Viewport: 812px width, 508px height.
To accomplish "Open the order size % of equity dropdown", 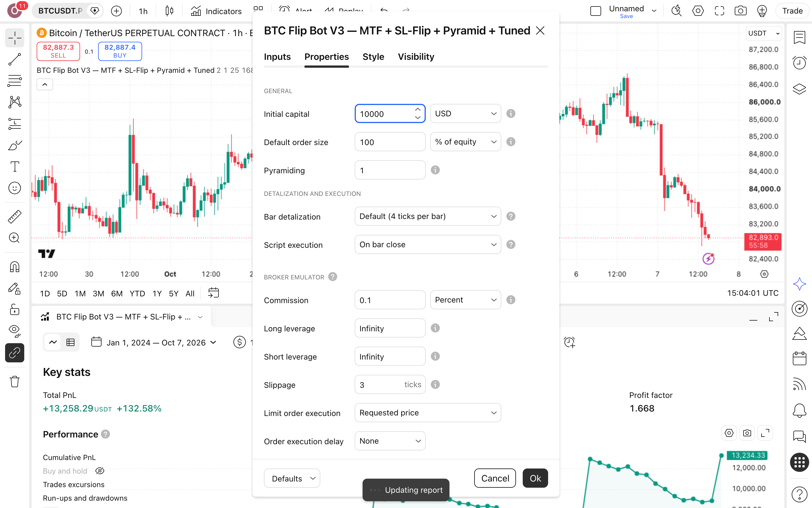I will point(465,142).
